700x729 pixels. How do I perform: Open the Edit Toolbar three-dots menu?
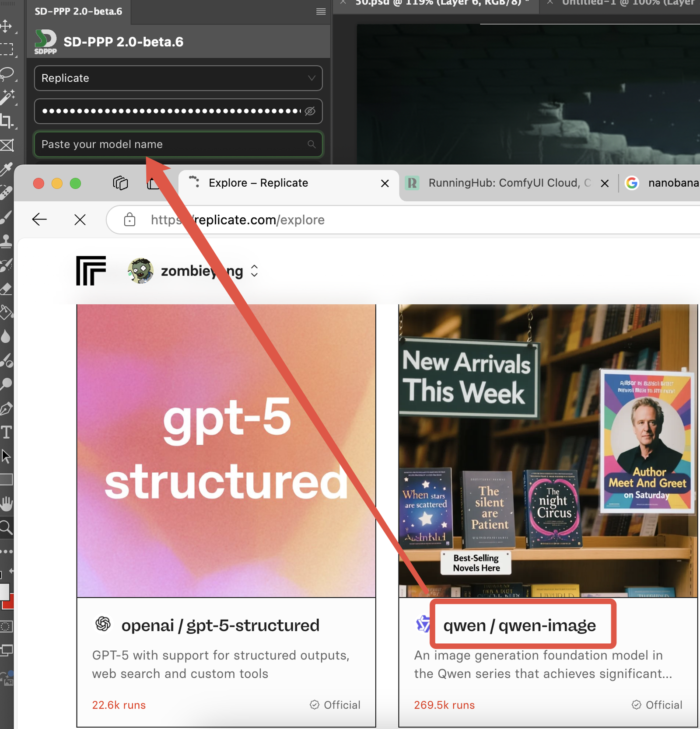7,551
